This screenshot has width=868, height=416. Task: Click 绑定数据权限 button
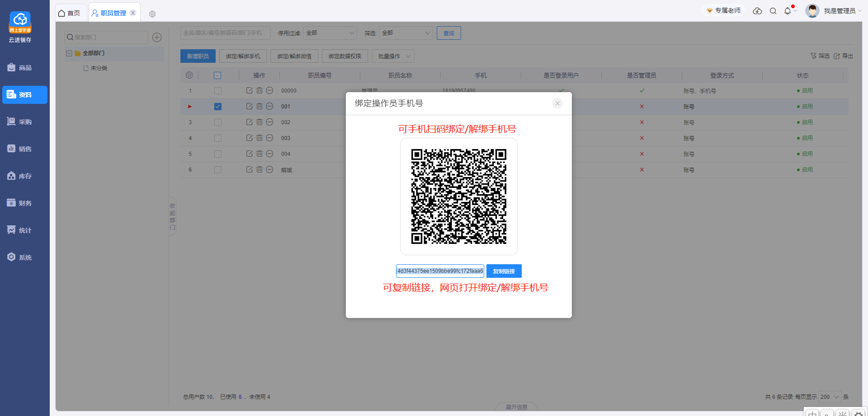[345, 56]
